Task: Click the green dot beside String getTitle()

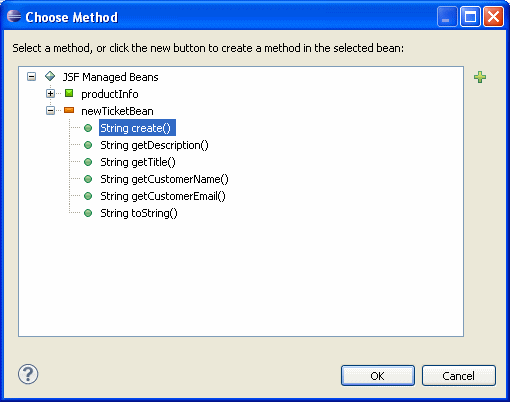Action: click(x=88, y=162)
